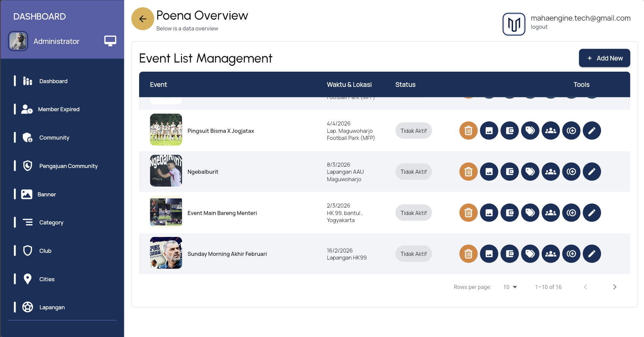Open the rows per page dropdown
644x337 pixels.
(x=510, y=287)
